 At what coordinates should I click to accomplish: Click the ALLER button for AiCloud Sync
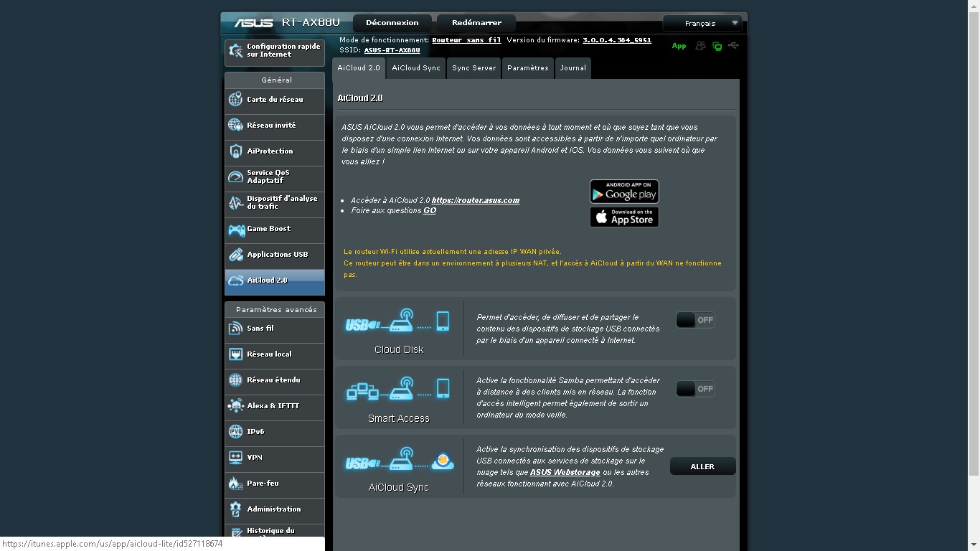[702, 466]
